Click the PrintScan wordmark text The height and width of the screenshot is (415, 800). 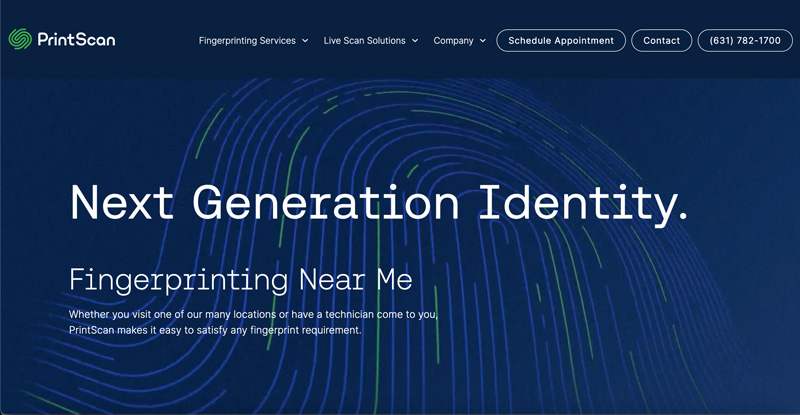click(77, 40)
